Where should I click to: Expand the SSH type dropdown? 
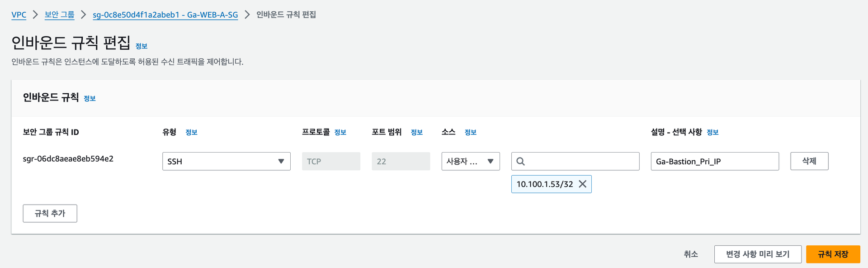coord(226,161)
